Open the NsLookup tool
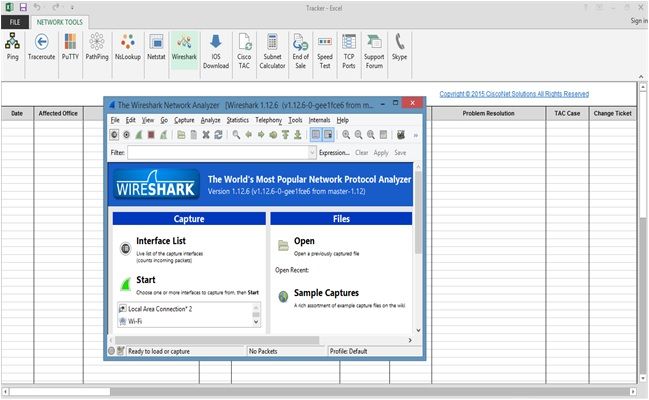Screen dimensions: 649x400 click(127, 46)
